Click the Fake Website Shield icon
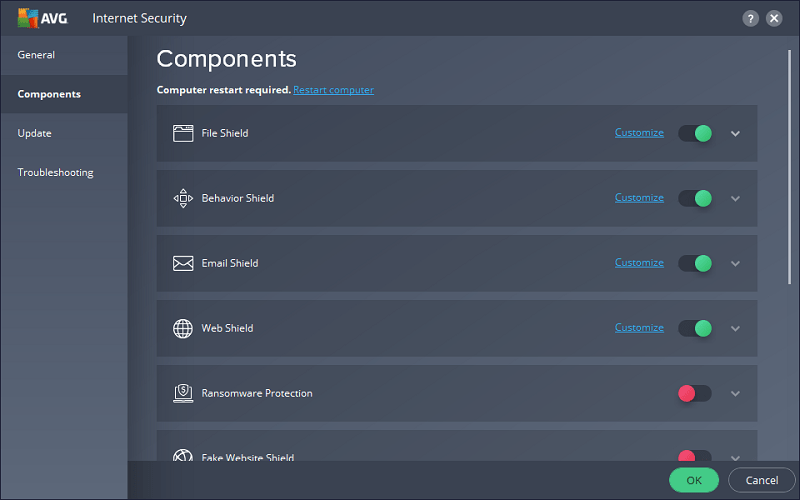800x500 pixels. coord(182,456)
